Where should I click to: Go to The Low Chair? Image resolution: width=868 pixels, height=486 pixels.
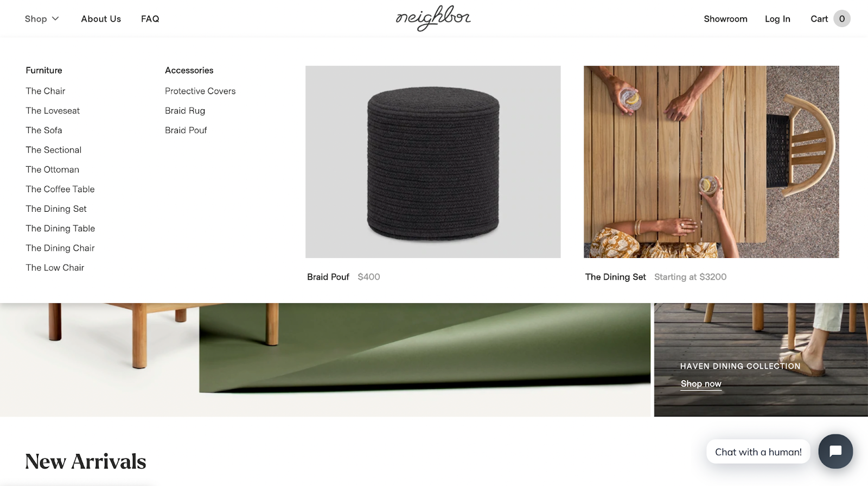55,268
